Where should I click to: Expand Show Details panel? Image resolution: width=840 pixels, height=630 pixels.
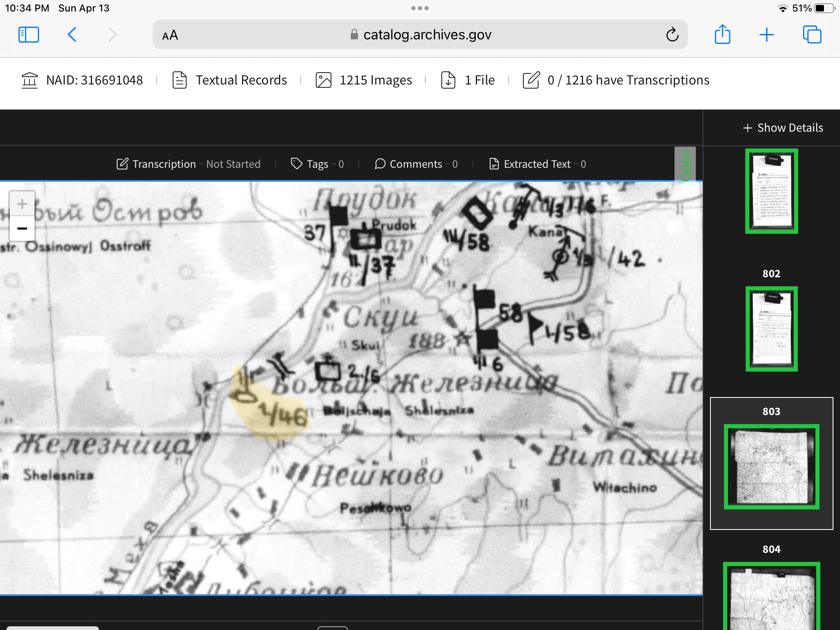click(x=783, y=128)
